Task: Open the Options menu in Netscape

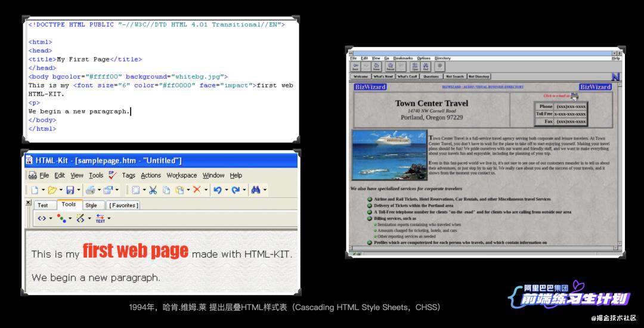Action: click(423, 58)
